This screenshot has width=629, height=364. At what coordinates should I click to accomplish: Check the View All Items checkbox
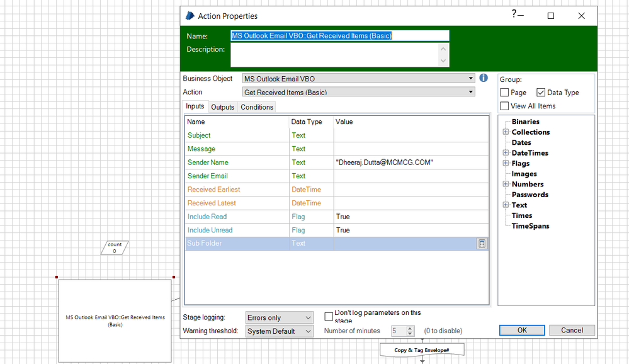pos(505,106)
